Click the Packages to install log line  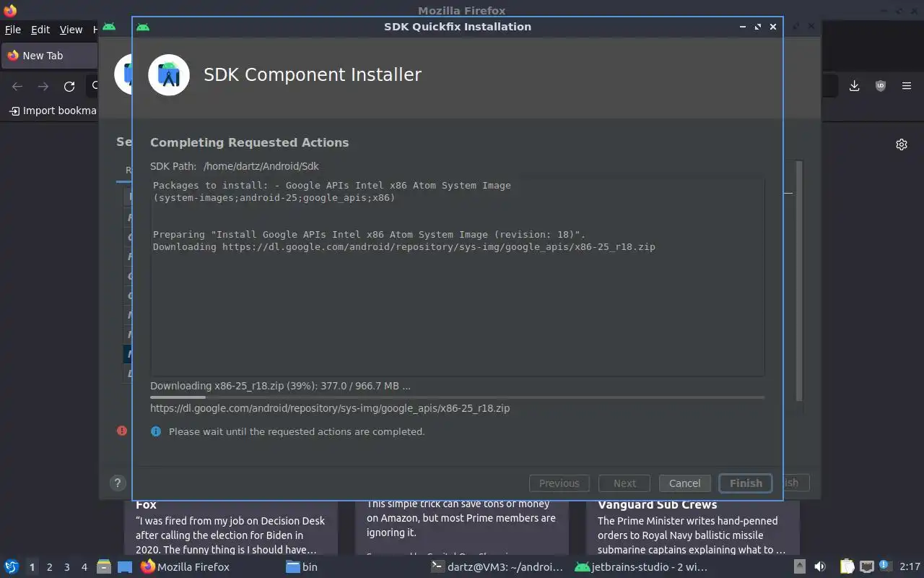click(x=332, y=191)
